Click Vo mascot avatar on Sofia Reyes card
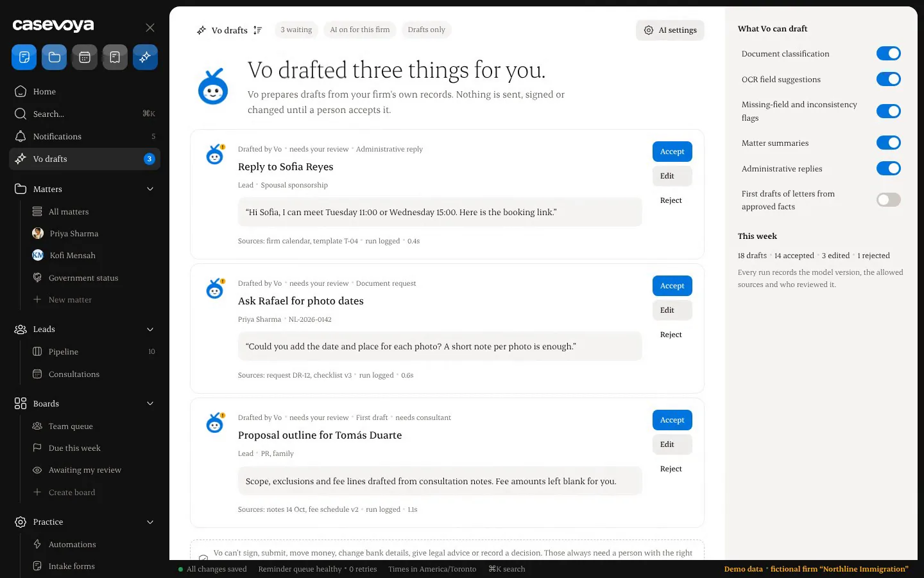Viewport: 924px width, 578px height. (x=215, y=154)
